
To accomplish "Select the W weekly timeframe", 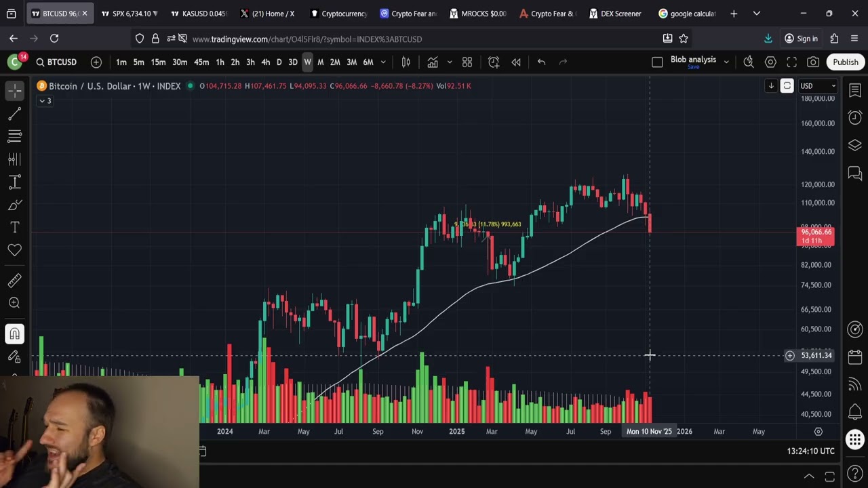I will (307, 62).
